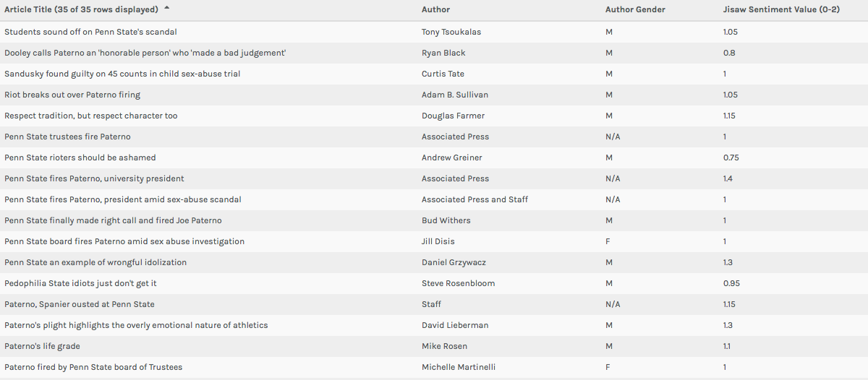Select 'Sandusky found guilty on 45 counts' article
Viewport: 868px width, 380px height.
[122, 74]
